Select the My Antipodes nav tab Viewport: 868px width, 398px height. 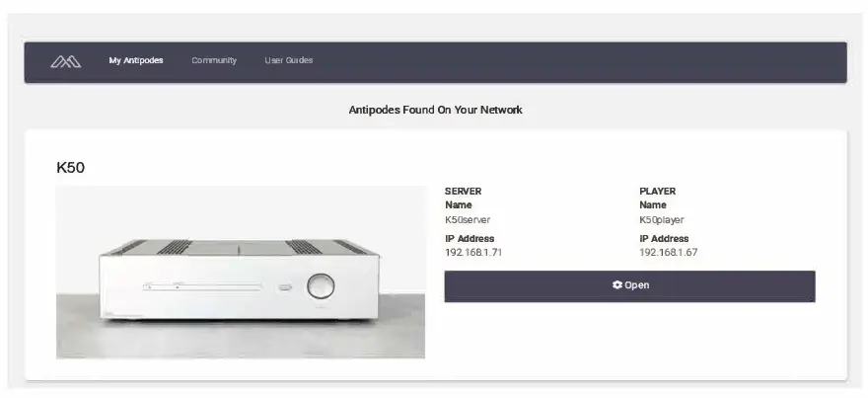coord(136,60)
